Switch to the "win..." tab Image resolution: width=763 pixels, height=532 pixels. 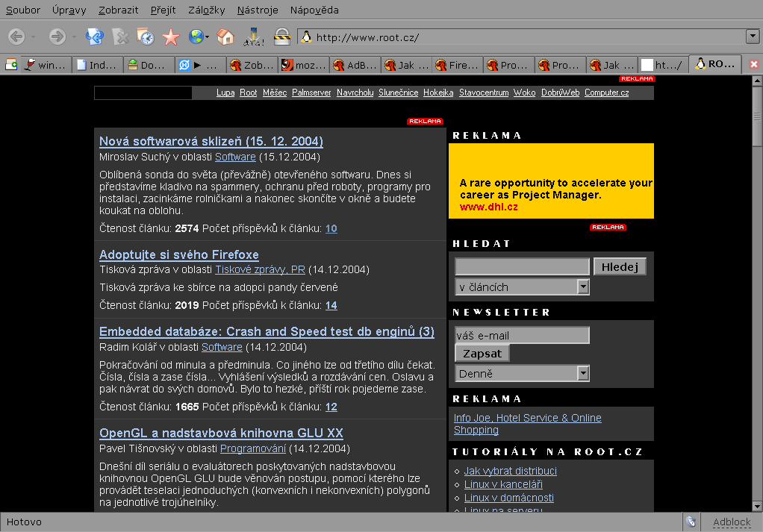click(46, 65)
